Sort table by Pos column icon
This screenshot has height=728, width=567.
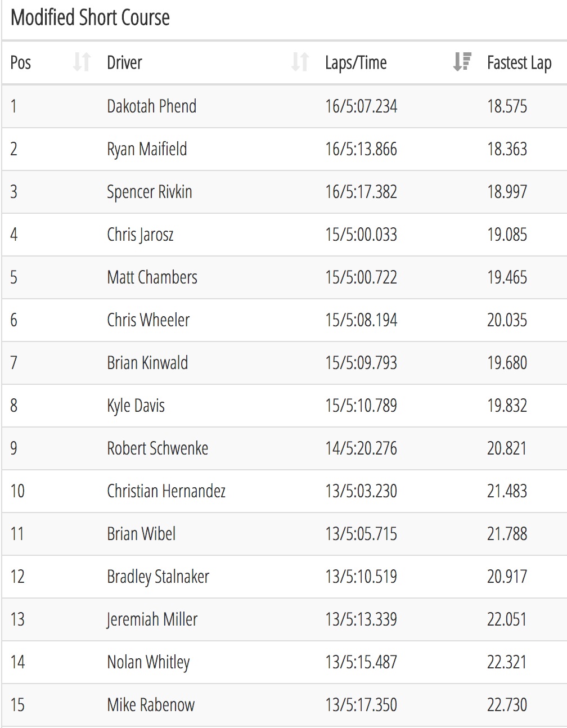pos(82,62)
